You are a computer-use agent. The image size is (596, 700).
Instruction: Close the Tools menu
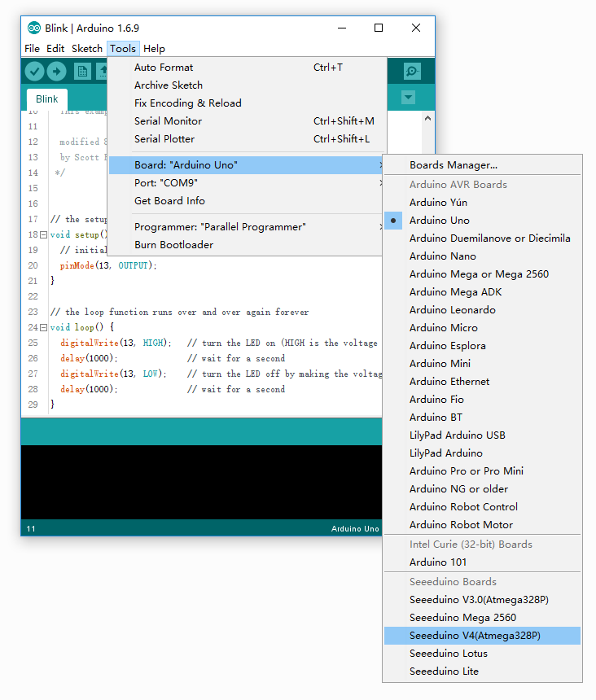pos(123,49)
